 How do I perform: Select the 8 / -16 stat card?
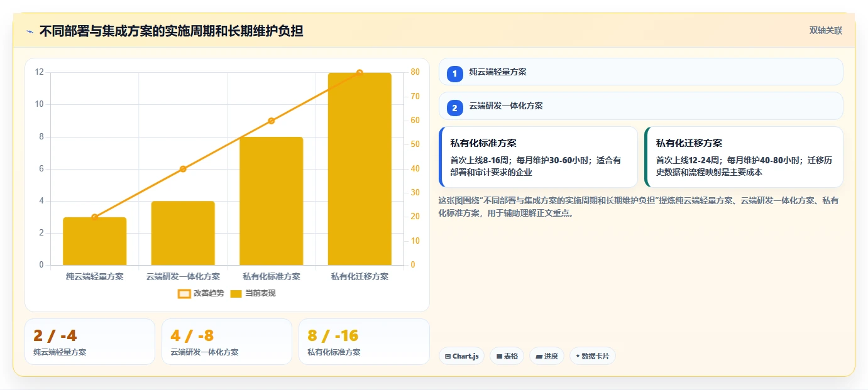point(364,342)
